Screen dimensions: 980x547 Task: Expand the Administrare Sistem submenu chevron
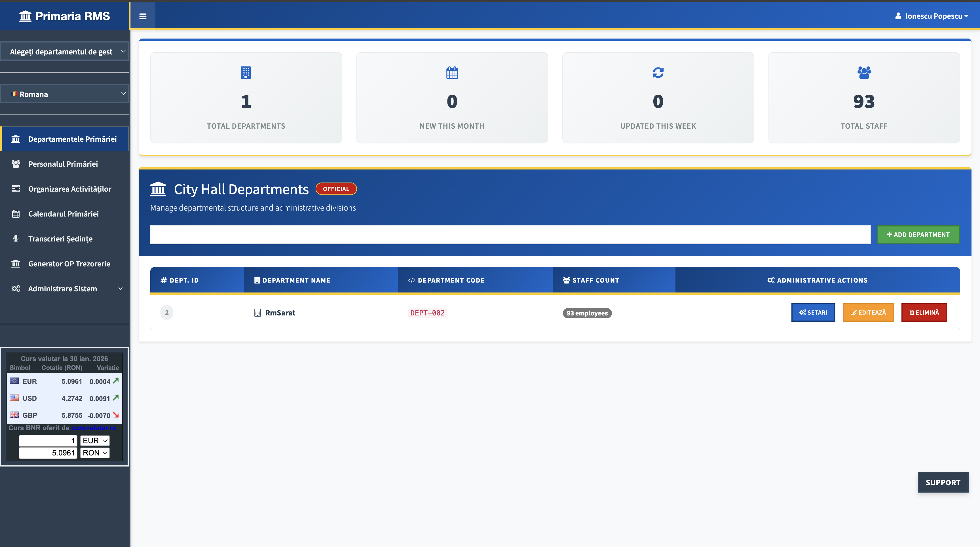click(121, 289)
